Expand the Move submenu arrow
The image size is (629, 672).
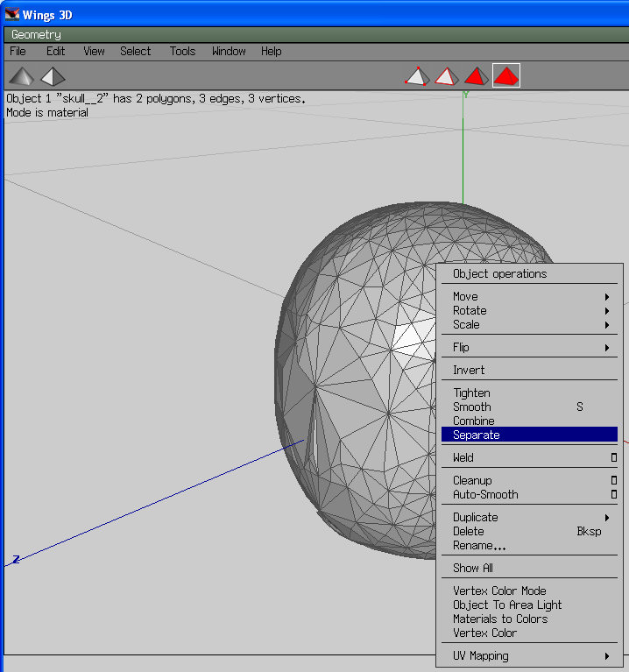click(x=606, y=297)
